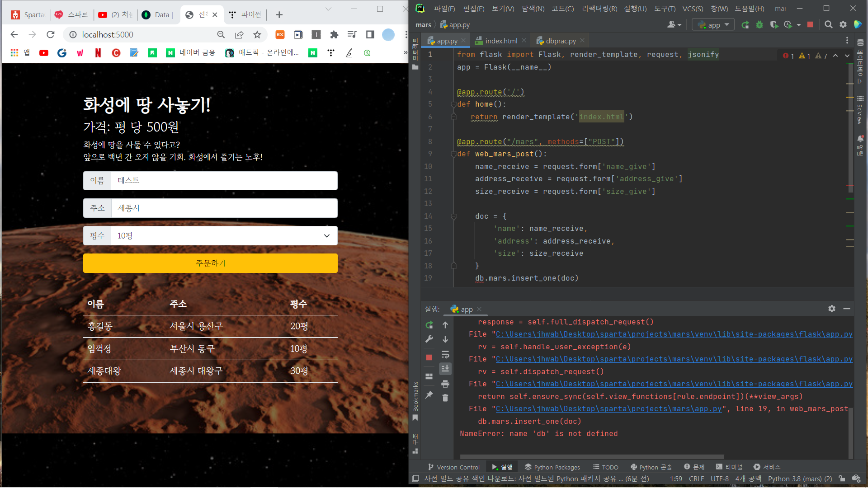Stop the running app in the top toolbar
This screenshot has width=868, height=488.
pyautogui.click(x=810, y=25)
